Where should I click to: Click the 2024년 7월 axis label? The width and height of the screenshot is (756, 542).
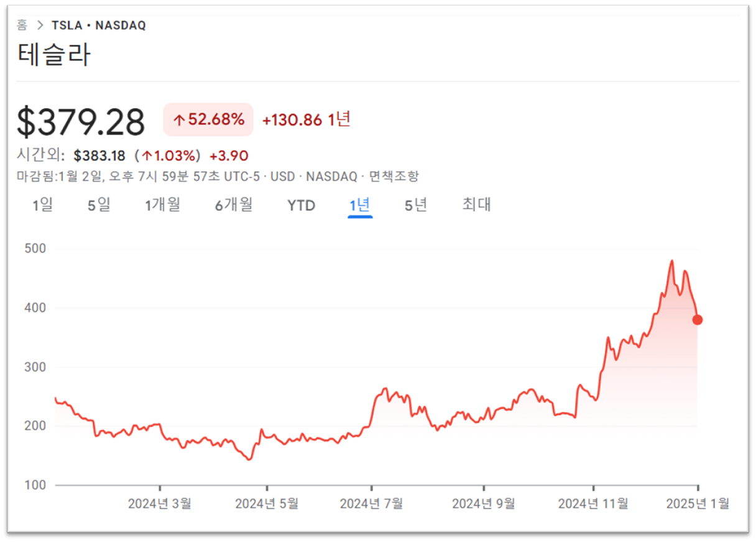click(372, 503)
